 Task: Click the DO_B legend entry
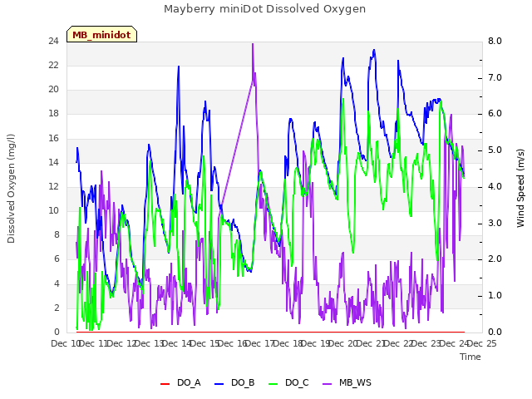tap(234, 383)
